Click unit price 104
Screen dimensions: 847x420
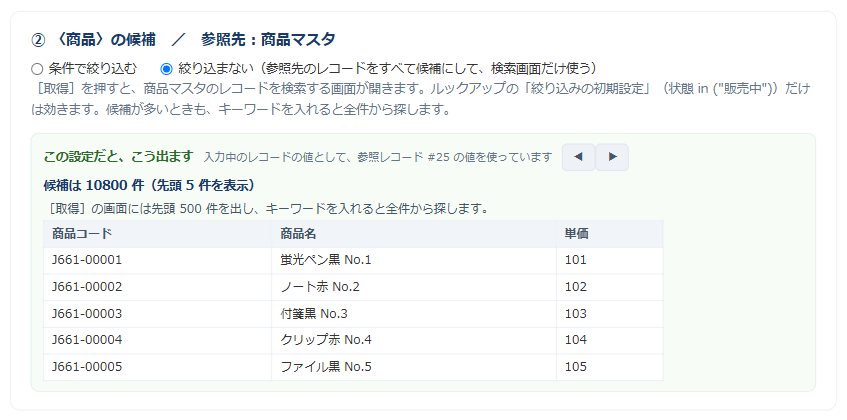576,340
